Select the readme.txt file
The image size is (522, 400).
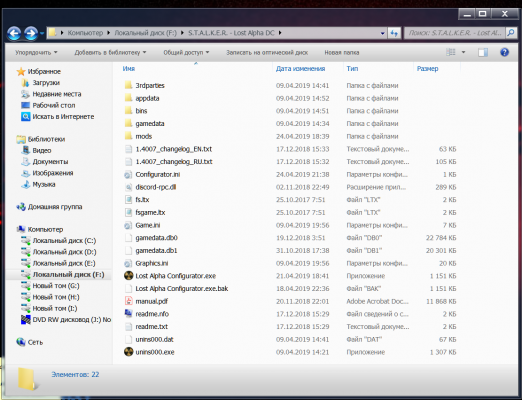(x=151, y=327)
